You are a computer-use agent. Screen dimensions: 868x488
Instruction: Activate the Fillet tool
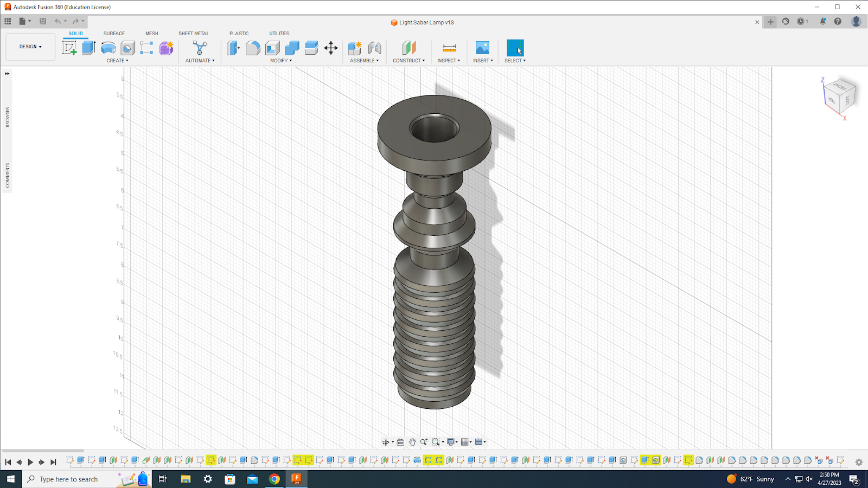[x=253, y=48]
